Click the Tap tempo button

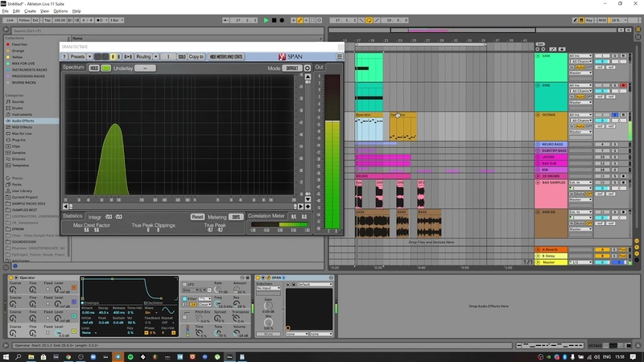(x=47, y=20)
